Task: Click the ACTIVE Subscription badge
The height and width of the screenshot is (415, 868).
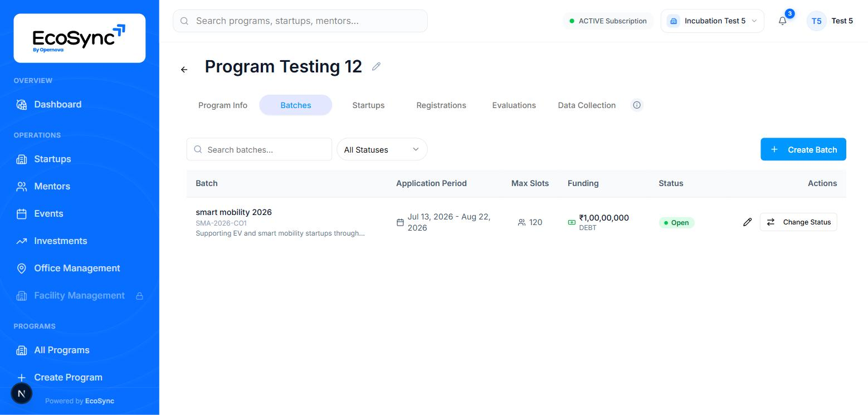Action: coord(608,21)
